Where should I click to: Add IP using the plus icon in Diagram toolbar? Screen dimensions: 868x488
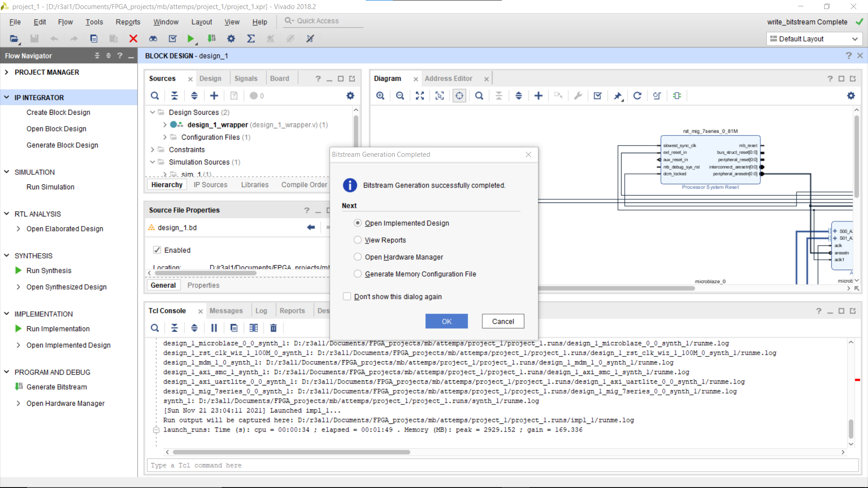538,96
